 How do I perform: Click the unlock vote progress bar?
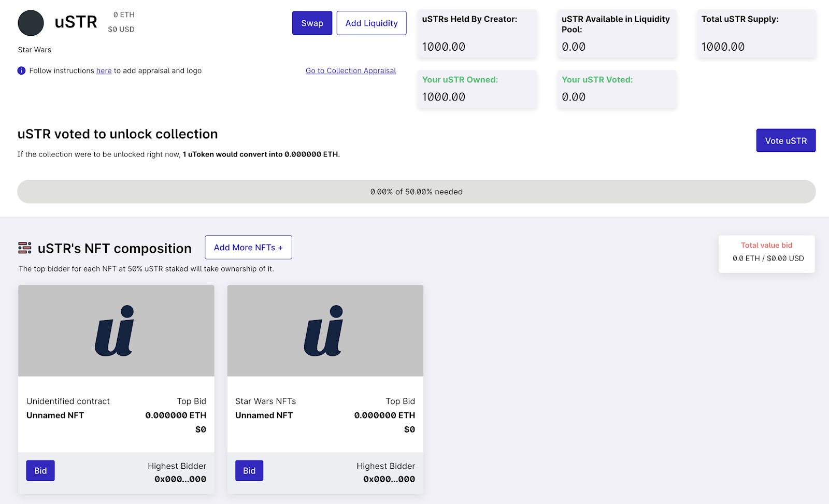[x=417, y=192]
